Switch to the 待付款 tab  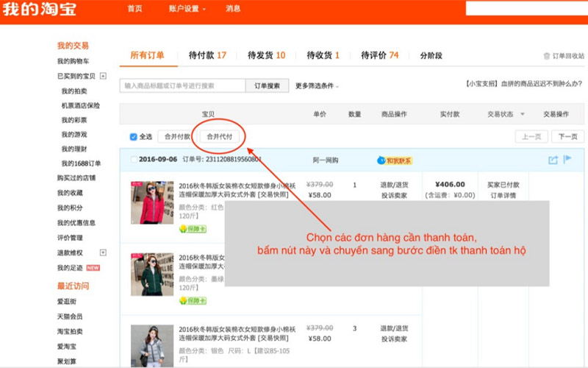[x=207, y=55]
